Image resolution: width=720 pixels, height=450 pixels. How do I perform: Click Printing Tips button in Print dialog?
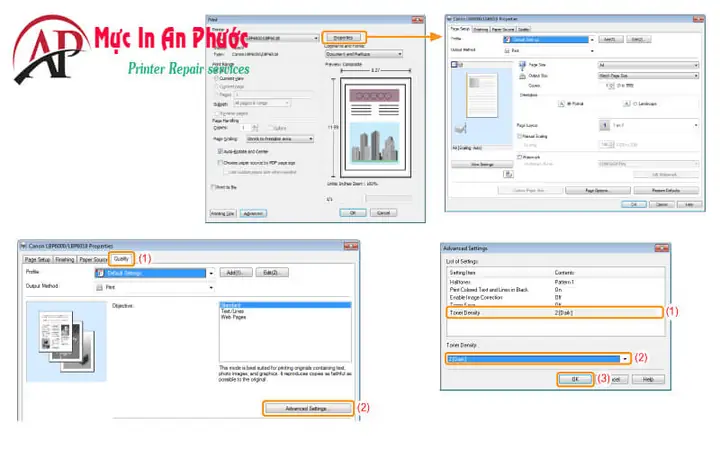click(223, 214)
